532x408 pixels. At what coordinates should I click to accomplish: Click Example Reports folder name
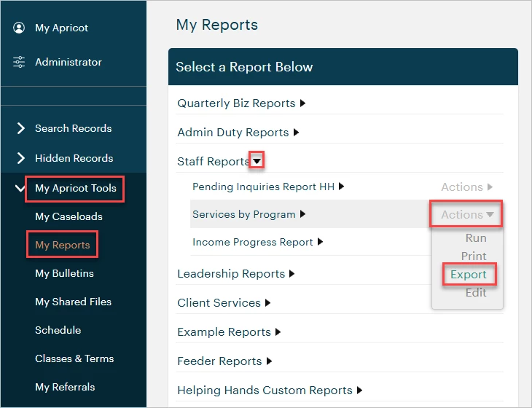pos(224,332)
